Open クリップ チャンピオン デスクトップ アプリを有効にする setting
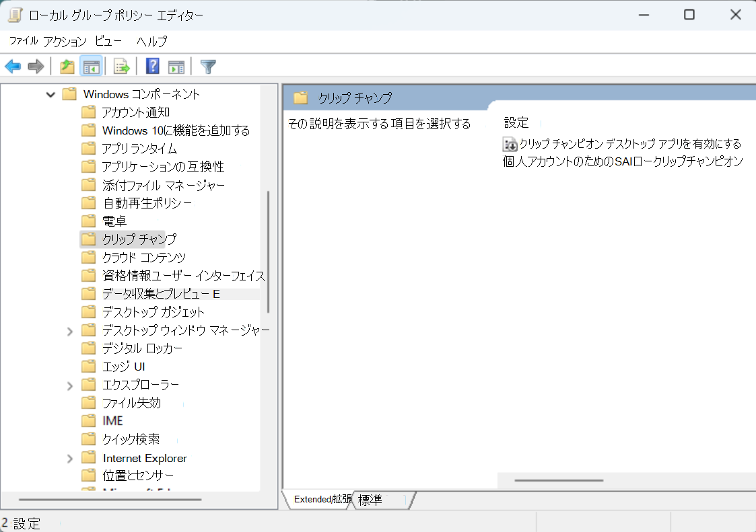 click(629, 144)
